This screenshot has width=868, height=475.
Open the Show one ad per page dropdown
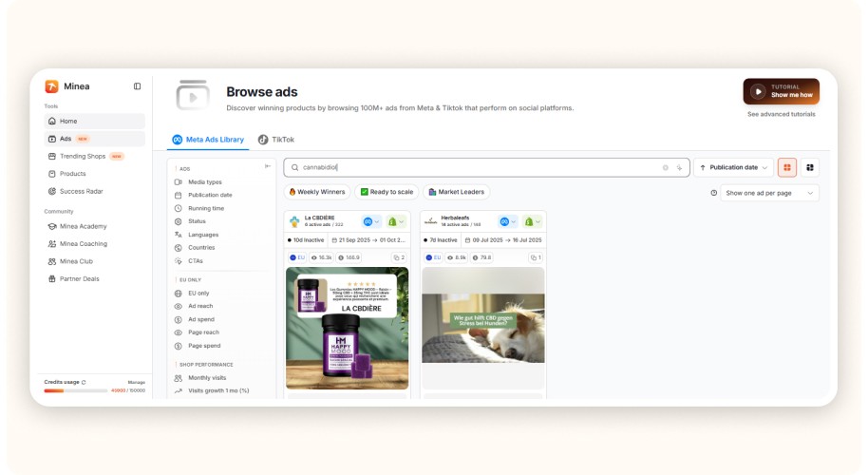click(x=769, y=193)
